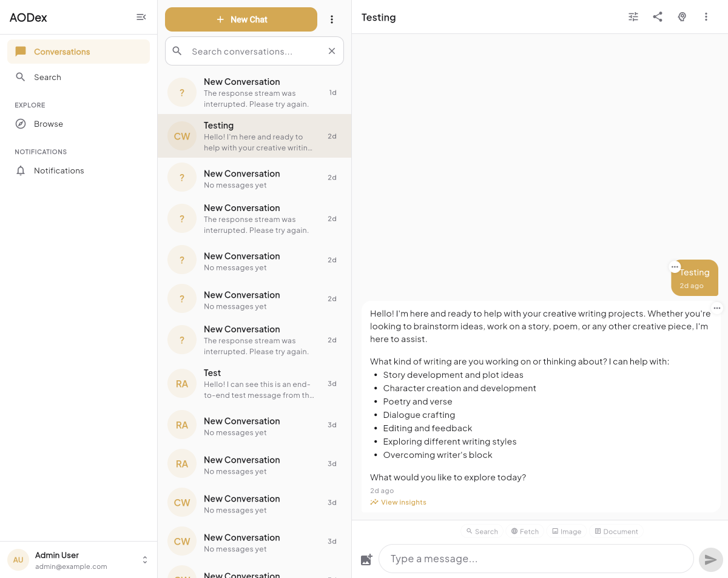Toggle the Fetch tool on
The height and width of the screenshot is (578, 728).
tap(525, 531)
